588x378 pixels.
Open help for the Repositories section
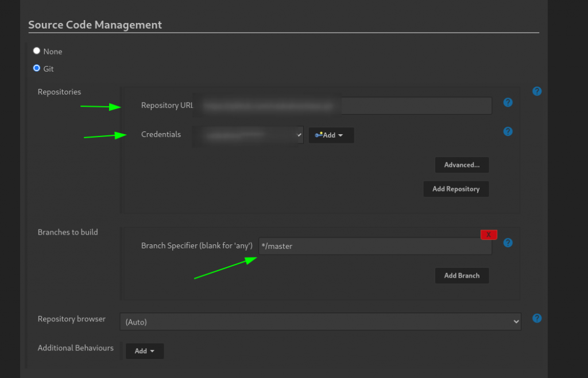pos(537,91)
